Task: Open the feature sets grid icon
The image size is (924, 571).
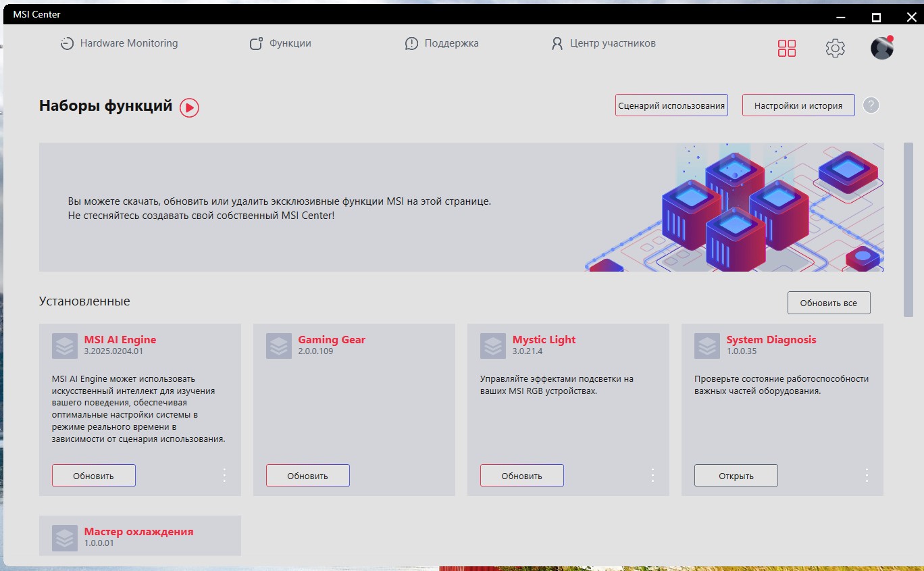Action: click(787, 48)
